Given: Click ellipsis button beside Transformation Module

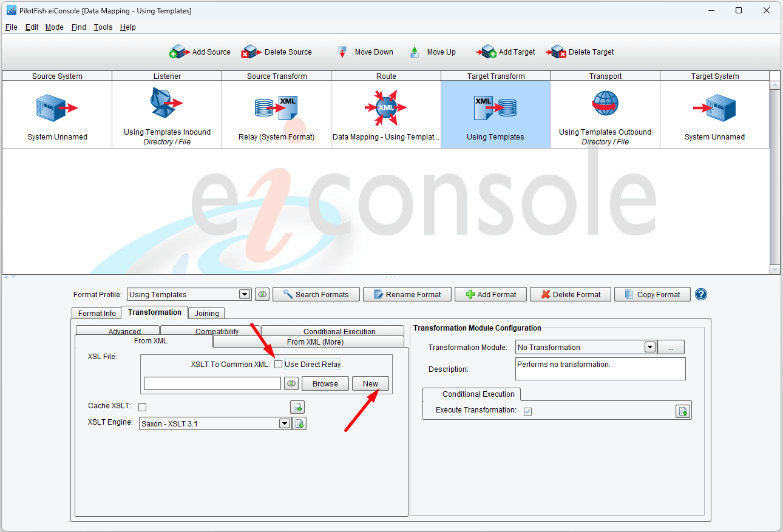Looking at the screenshot, I should (671, 347).
